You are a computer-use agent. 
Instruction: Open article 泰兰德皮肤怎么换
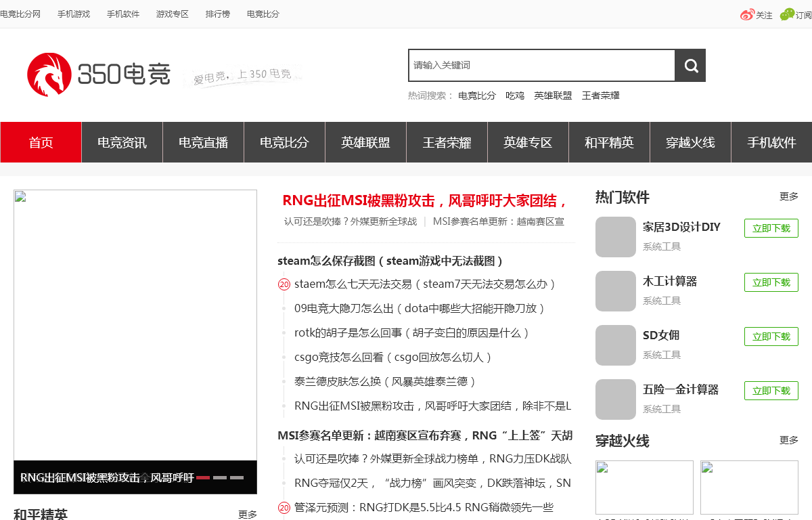coord(386,381)
